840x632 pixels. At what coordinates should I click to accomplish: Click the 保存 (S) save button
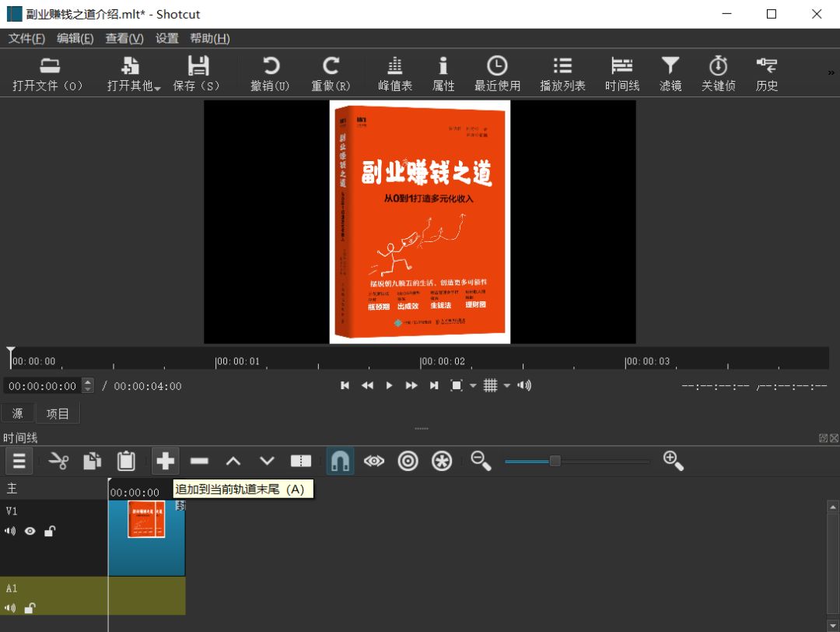tap(197, 73)
